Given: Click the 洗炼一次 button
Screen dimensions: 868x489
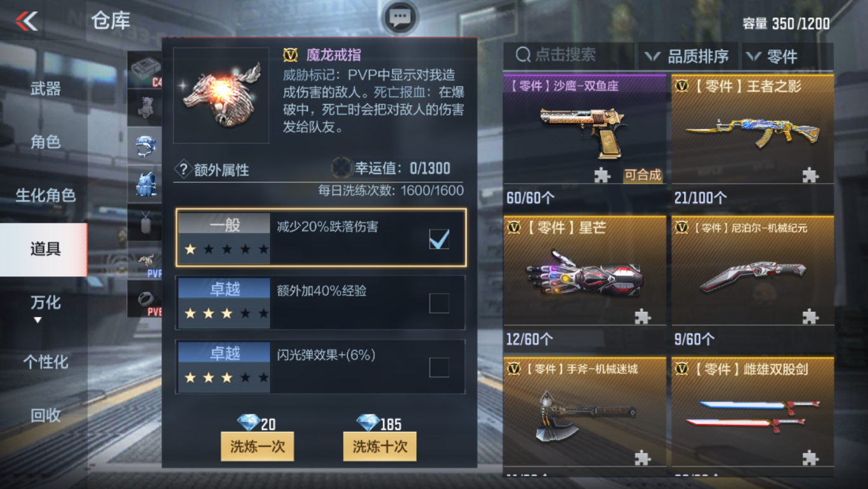Looking at the screenshot, I should [257, 446].
